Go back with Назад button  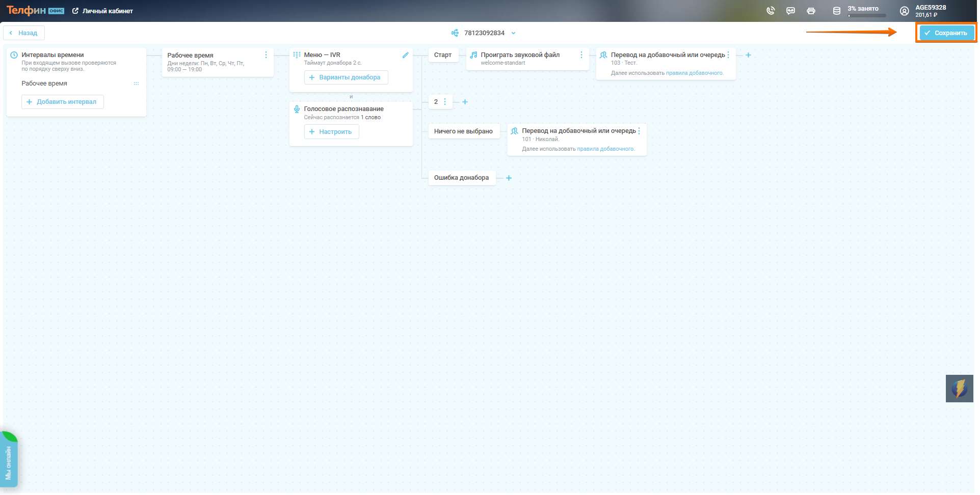pos(24,33)
